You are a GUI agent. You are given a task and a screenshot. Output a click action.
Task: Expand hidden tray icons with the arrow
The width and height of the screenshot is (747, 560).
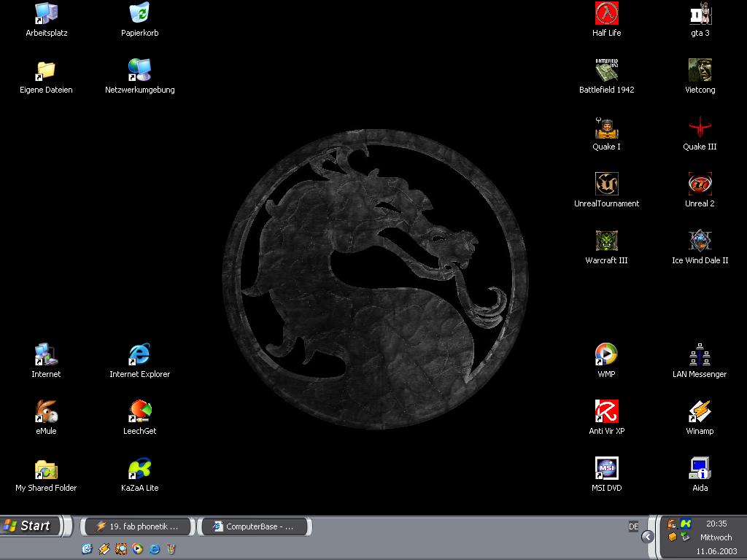coord(648,537)
